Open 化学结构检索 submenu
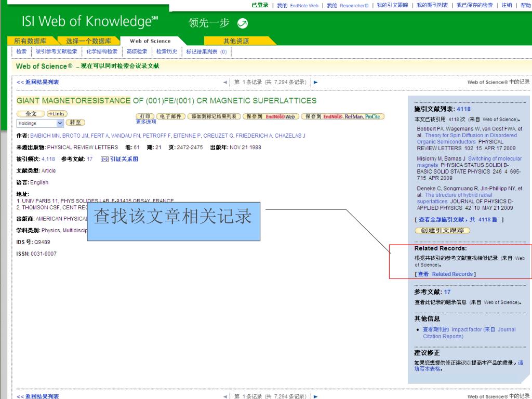The height and width of the screenshot is (399, 532). pyautogui.click(x=102, y=51)
